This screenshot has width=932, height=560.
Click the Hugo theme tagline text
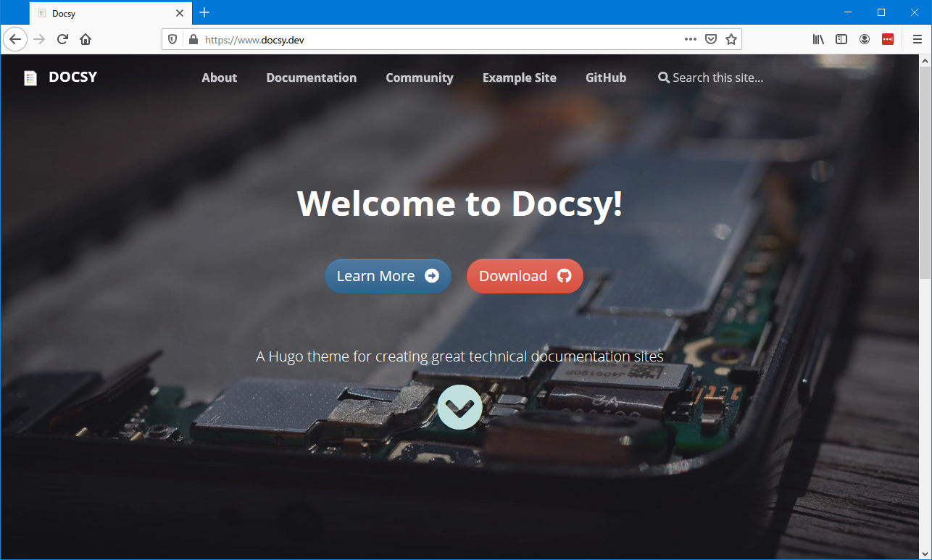pos(459,356)
